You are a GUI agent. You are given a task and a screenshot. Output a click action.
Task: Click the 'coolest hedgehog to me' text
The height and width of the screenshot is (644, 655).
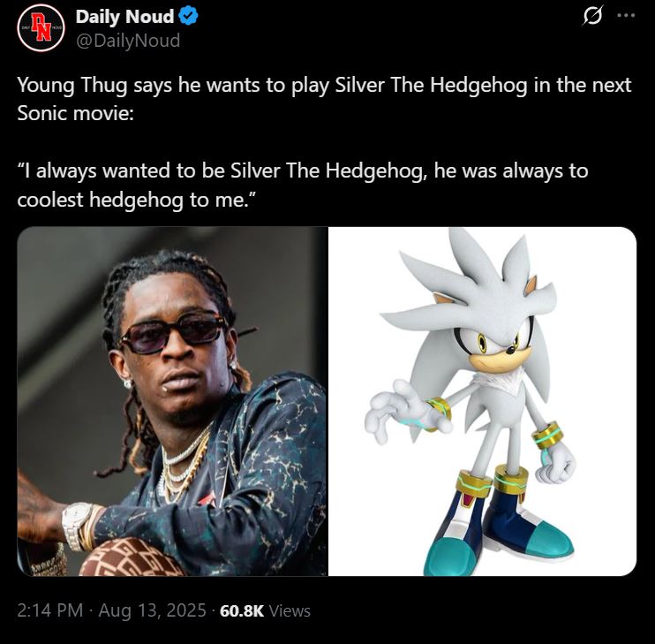136,200
